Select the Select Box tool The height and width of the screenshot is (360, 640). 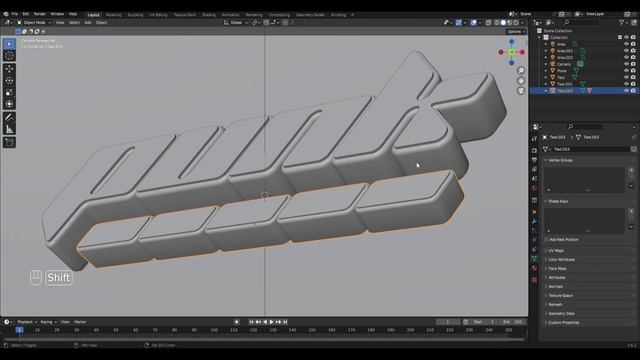coord(9,44)
